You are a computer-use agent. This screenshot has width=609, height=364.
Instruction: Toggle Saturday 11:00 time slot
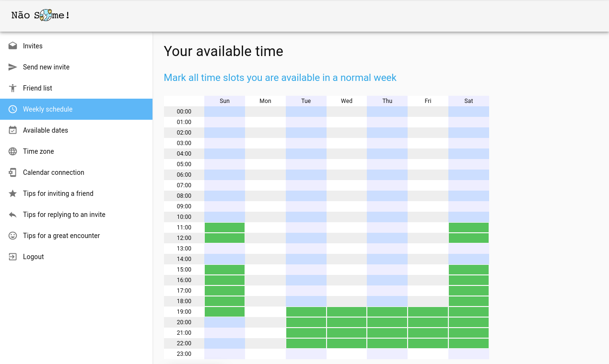tap(468, 227)
